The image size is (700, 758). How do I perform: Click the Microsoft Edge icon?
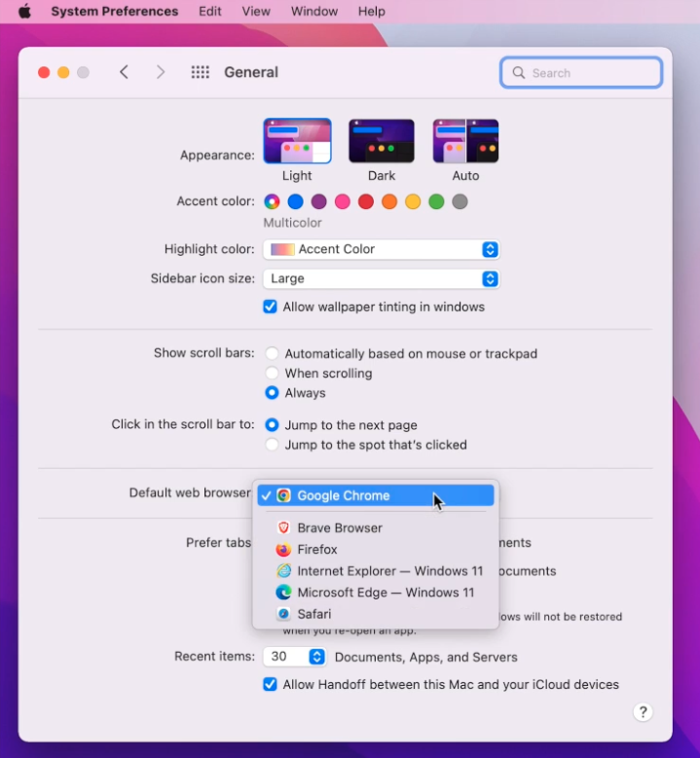(283, 593)
